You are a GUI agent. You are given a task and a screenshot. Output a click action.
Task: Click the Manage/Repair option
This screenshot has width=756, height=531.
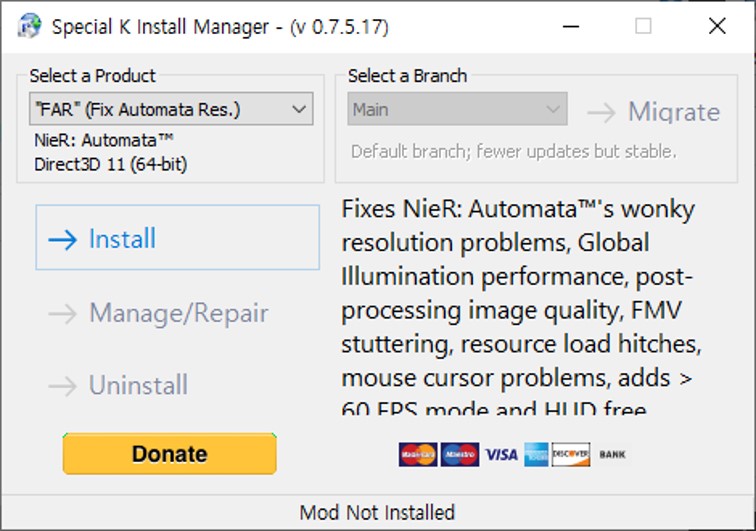(159, 313)
